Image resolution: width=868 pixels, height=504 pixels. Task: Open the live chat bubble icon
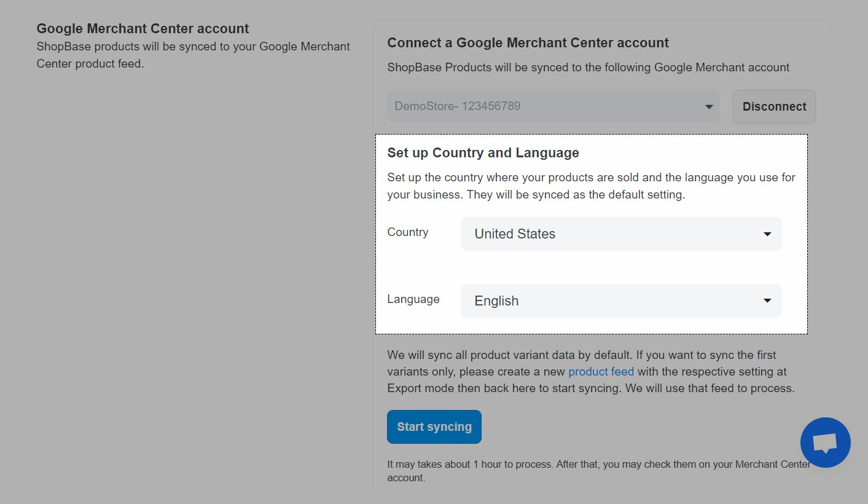825,443
